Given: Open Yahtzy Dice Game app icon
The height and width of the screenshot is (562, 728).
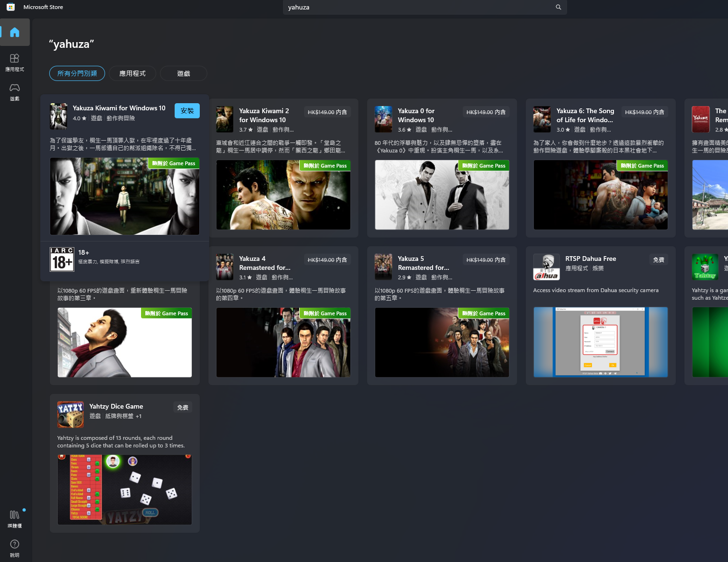Looking at the screenshot, I should point(71,415).
